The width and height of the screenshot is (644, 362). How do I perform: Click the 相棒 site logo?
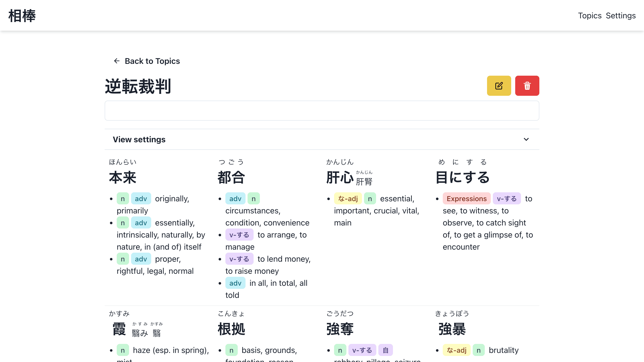pos(22,16)
